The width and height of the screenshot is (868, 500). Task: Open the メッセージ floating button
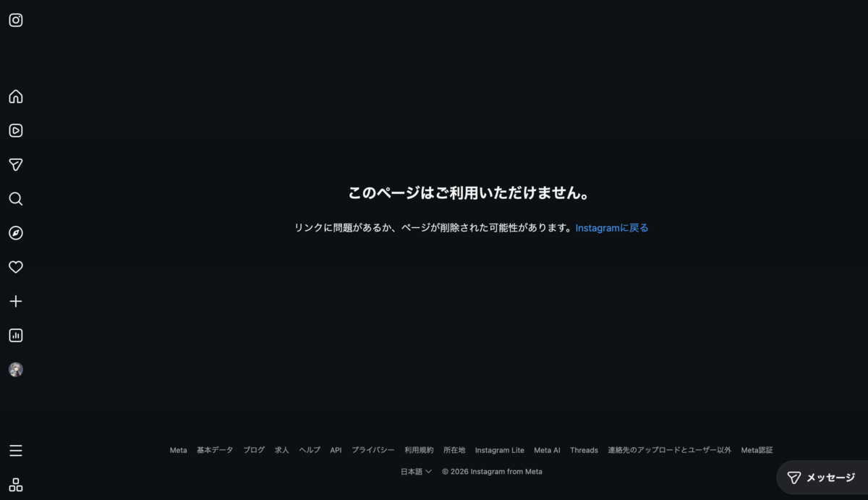tap(821, 478)
